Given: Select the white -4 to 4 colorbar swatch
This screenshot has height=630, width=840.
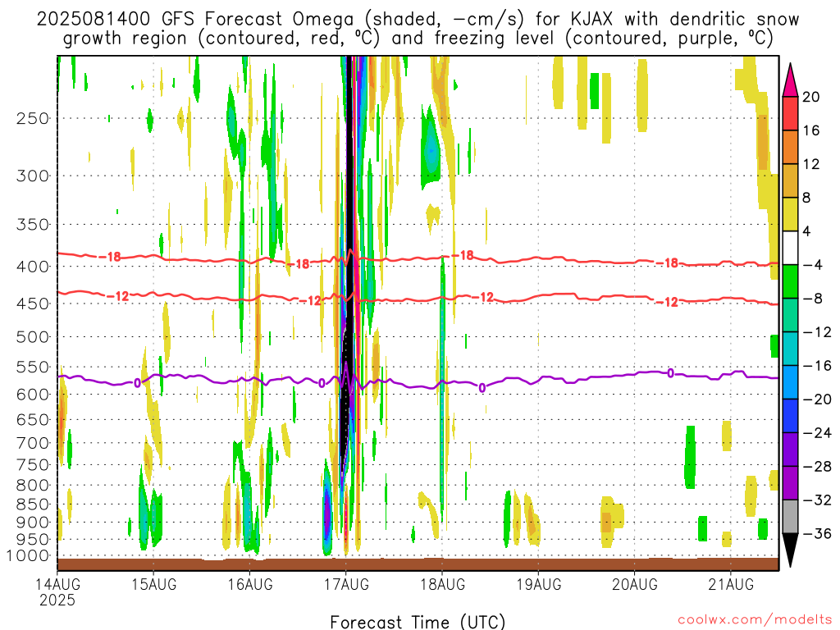Looking at the screenshot, I should pos(790,248).
